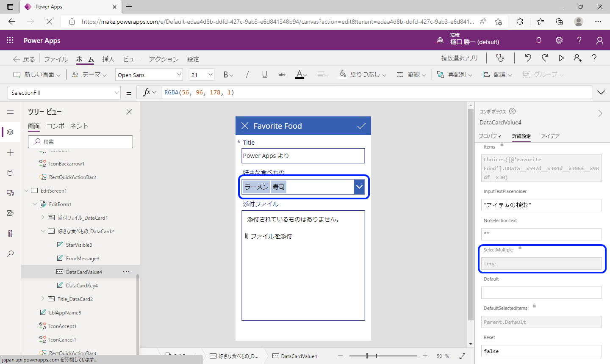The width and height of the screenshot is (610, 364).
Task: Click the zoom slider handle
Action: click(367, 356)
